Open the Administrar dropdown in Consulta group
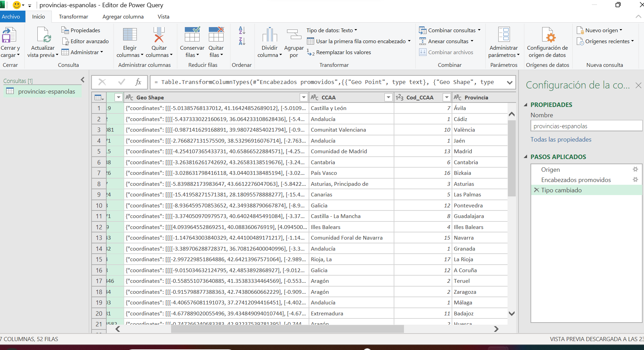 tap(82, 52)
